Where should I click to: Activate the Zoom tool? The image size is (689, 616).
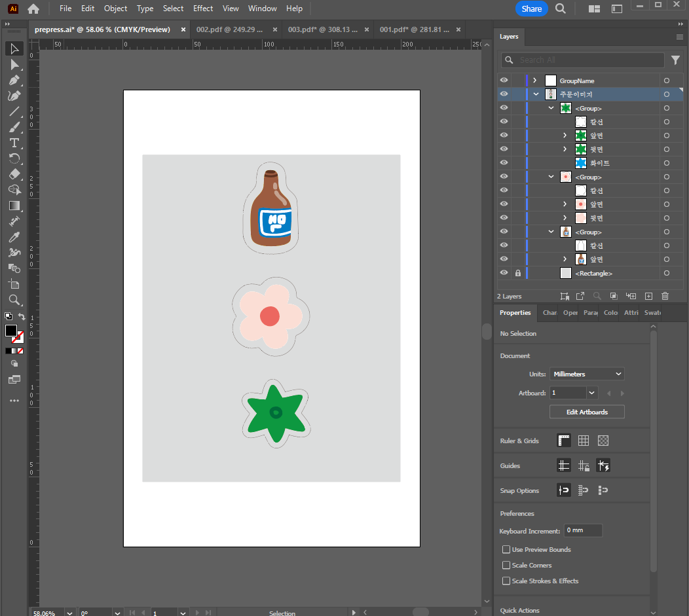point(14,300)
